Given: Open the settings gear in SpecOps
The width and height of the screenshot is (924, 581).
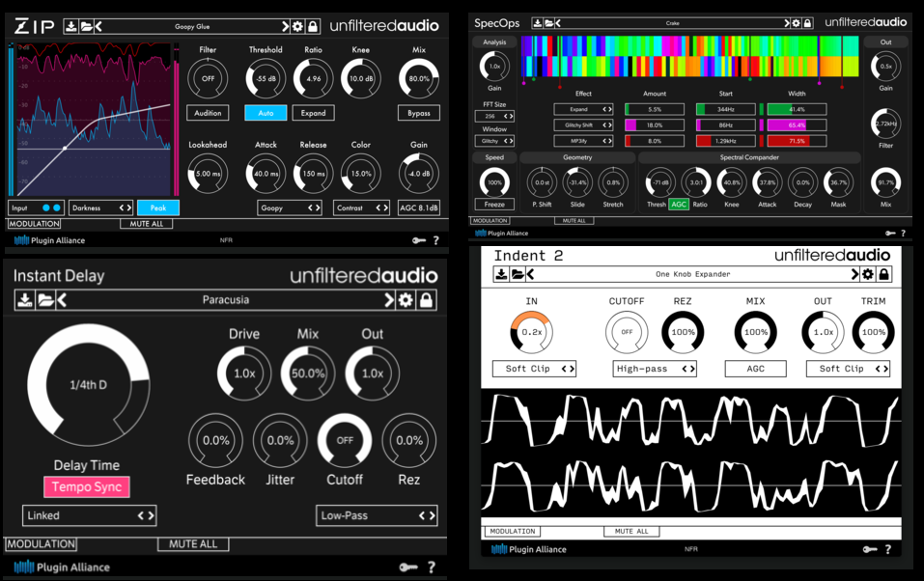Looking at the screenshot, I should click(x=797, y=23).
